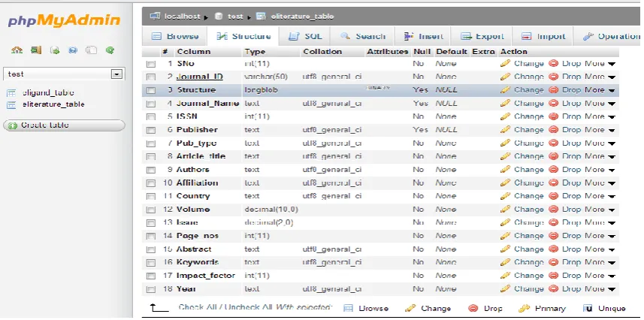Click the red Drop icon for SNo
The image size is (644, 320).
click(554, 64)
